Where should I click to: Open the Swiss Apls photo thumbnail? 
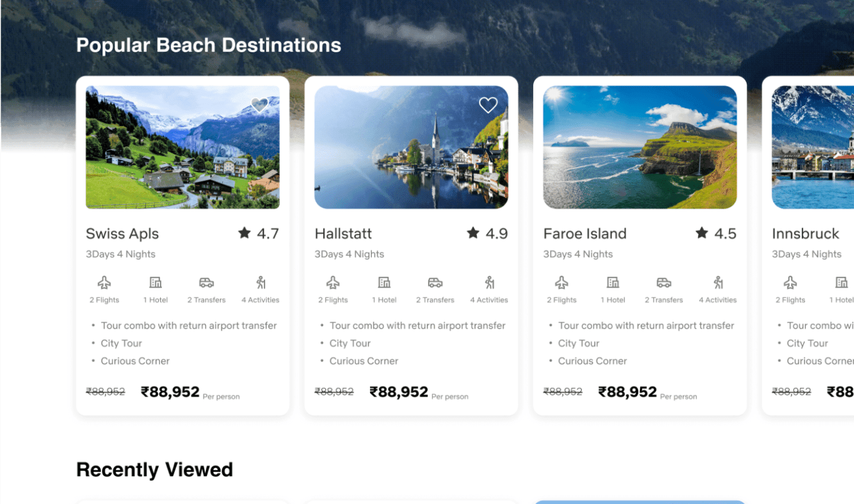pyautogui.click(x=183, y=147)
